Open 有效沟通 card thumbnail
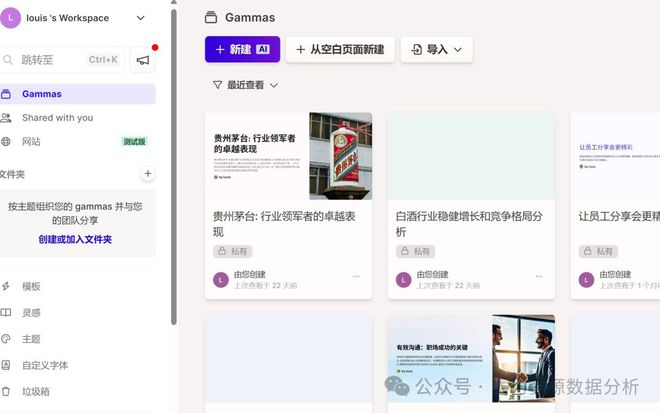The height and width of the screenshot is (413, 660). pyautogui.click(x=471, y=358)
